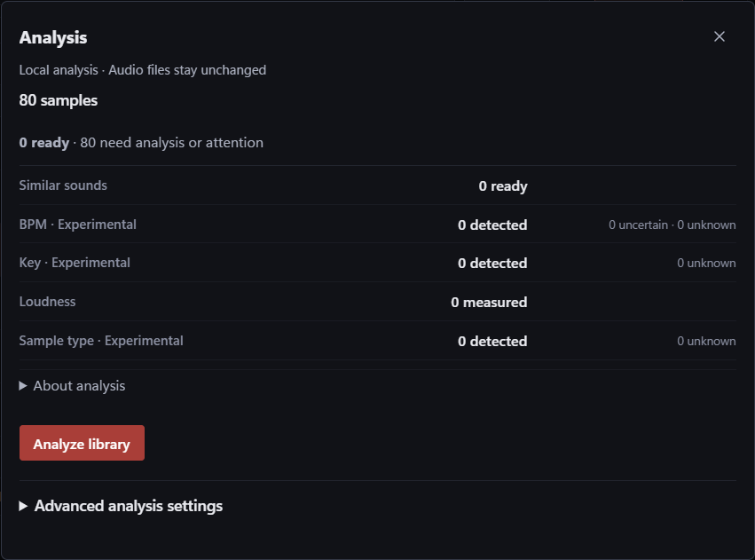Viewport: 755px width, 560px height.
Task: Select the Similar sounds row label
Action: (x=63, y=185)
